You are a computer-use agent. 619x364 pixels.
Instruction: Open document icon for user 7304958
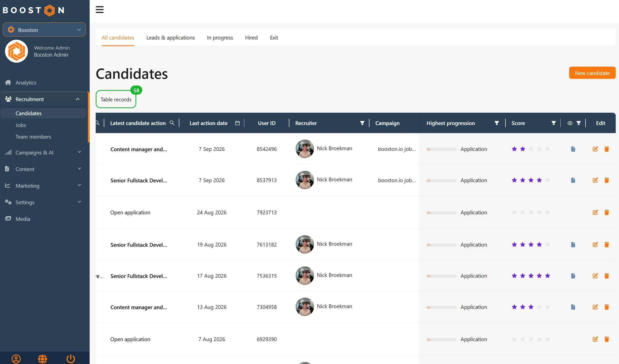tap(573, 307)
